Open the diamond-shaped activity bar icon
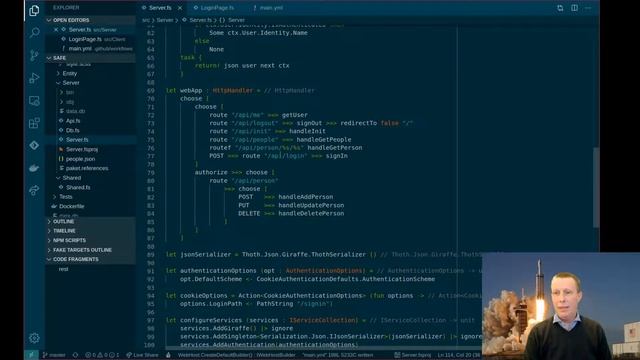This screenshot has width=640, height=360. pyautogui.click(x=34, y=145)
